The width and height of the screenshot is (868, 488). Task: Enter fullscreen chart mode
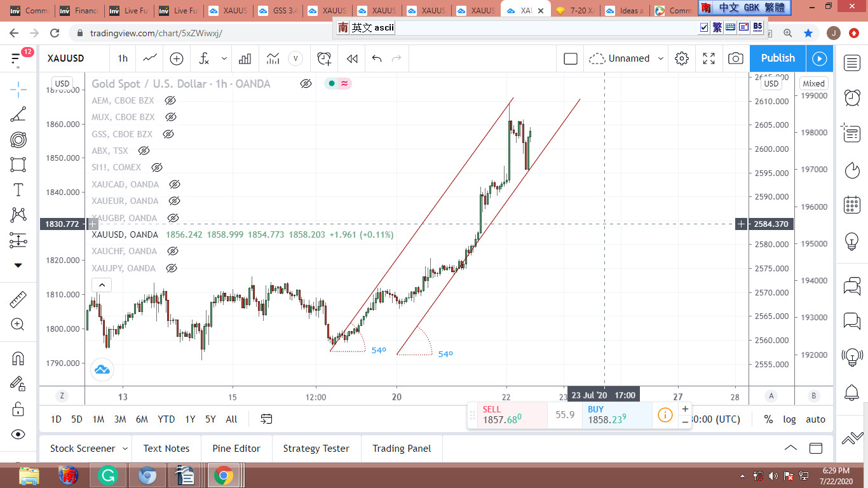point(709,58)
